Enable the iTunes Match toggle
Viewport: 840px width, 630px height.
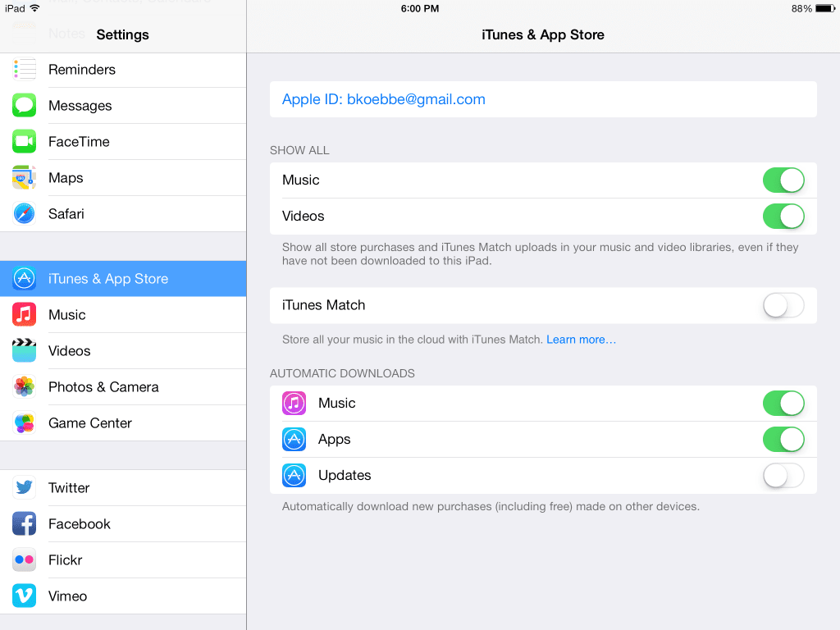tap(783, 304)
